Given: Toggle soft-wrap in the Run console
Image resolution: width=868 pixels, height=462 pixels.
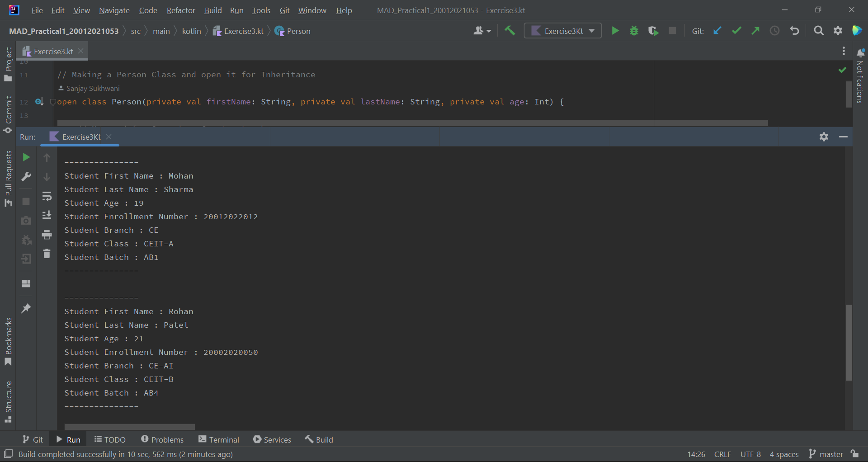Looking at the screenshot, I should point(47,196).
